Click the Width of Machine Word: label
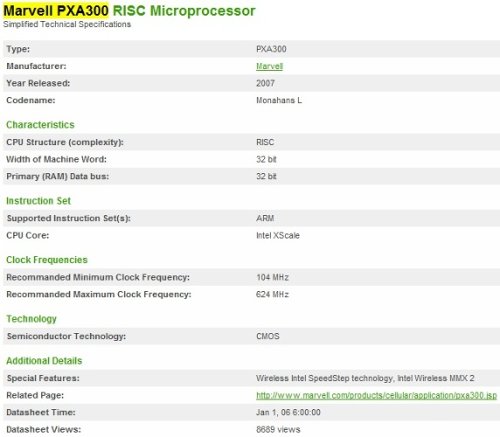500x437 pixels. (56, 159)
